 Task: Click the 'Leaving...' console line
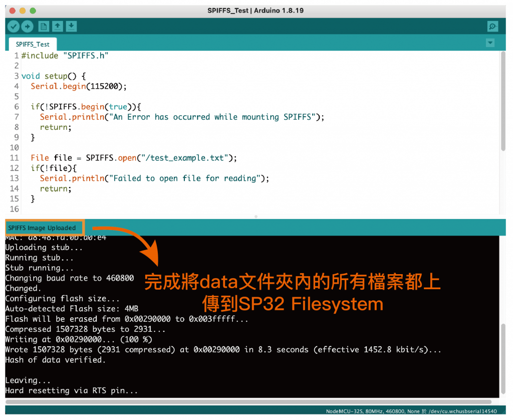(x=28, y=380)
